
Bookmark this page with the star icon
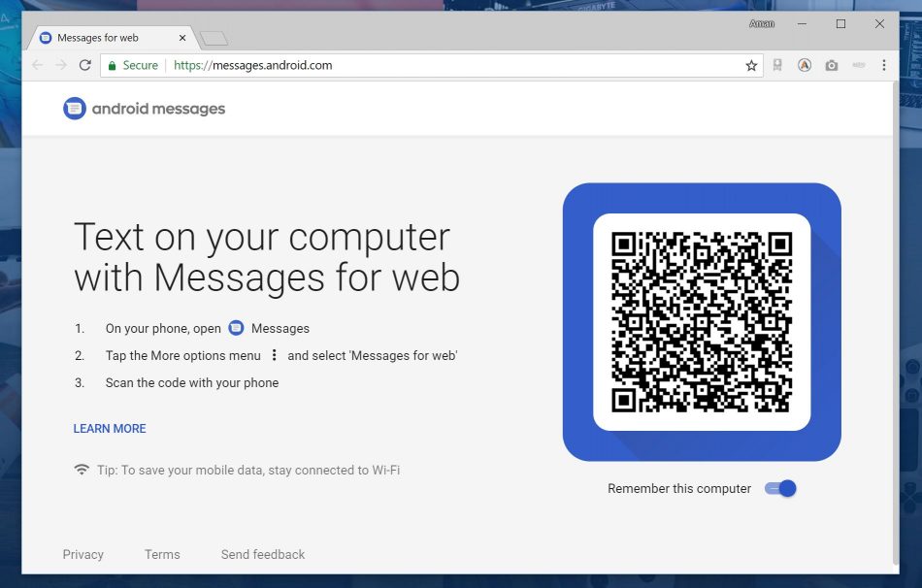[x=751, y=65]
